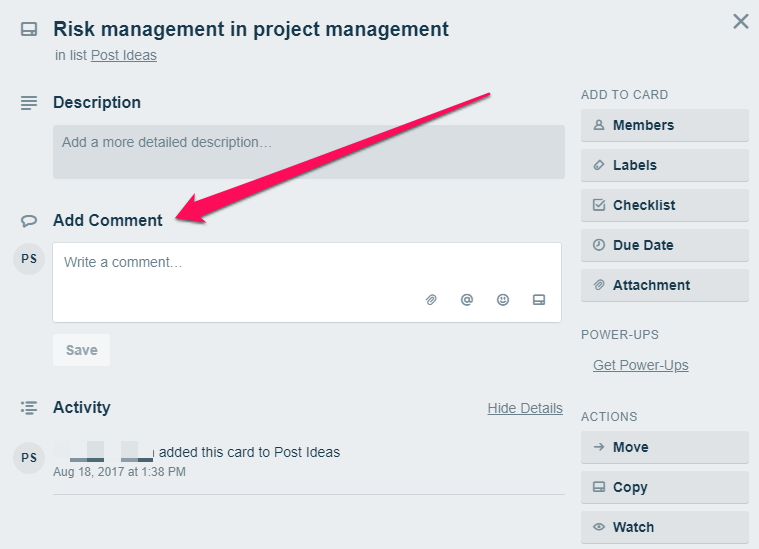Move the card using the Move button

point(664,447)
